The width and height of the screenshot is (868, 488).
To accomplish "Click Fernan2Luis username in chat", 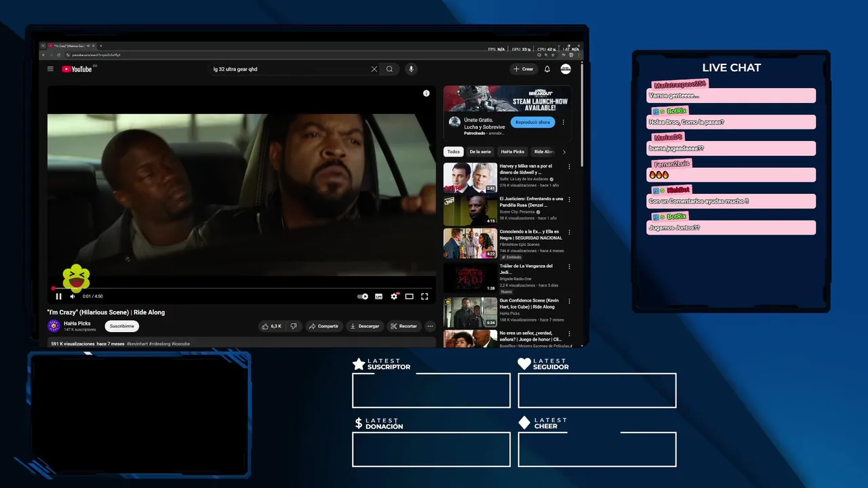I will [x=671, y=163].
